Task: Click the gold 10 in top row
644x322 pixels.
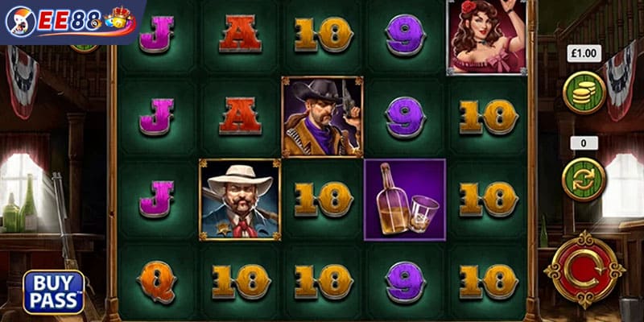Action: pyautogui.click(x=324, y=35)
